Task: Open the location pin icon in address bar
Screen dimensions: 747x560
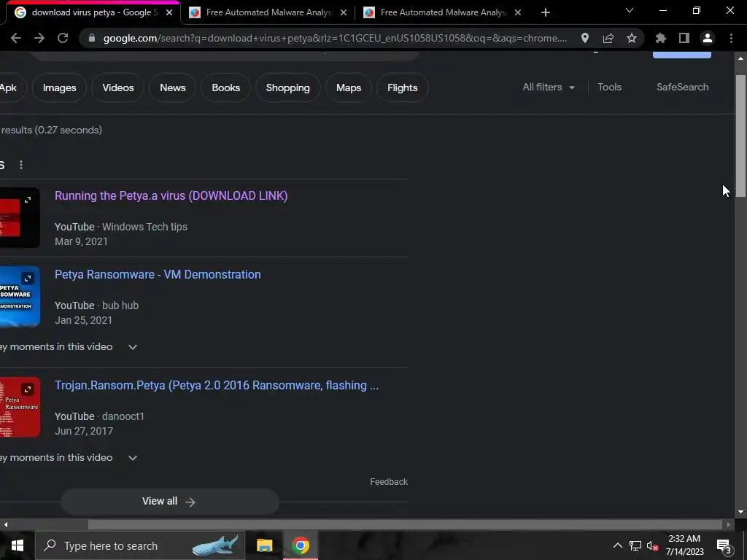Action: coord(585,38)
